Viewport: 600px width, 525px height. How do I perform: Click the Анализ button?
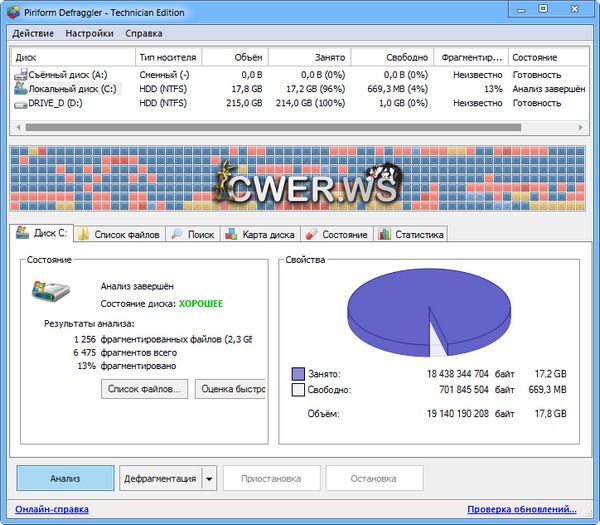point(65,479)
